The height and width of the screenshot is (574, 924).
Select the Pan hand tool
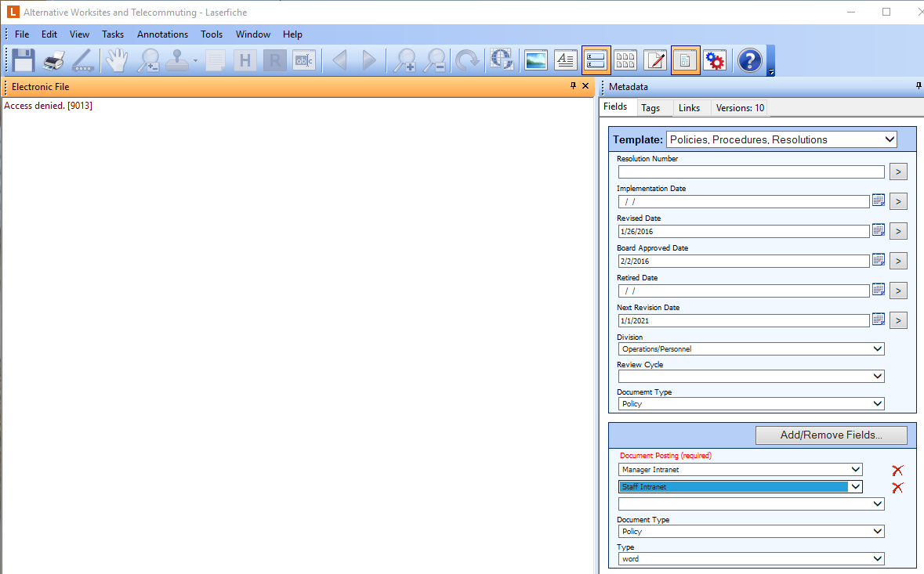118,60
